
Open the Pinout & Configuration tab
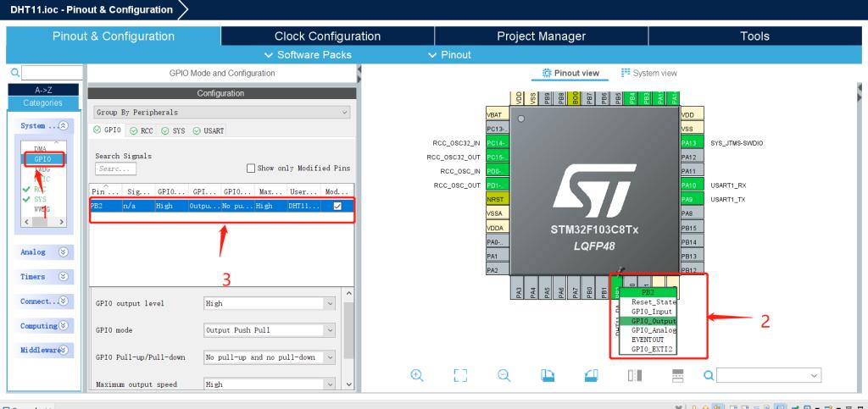[x=113, y=36]
